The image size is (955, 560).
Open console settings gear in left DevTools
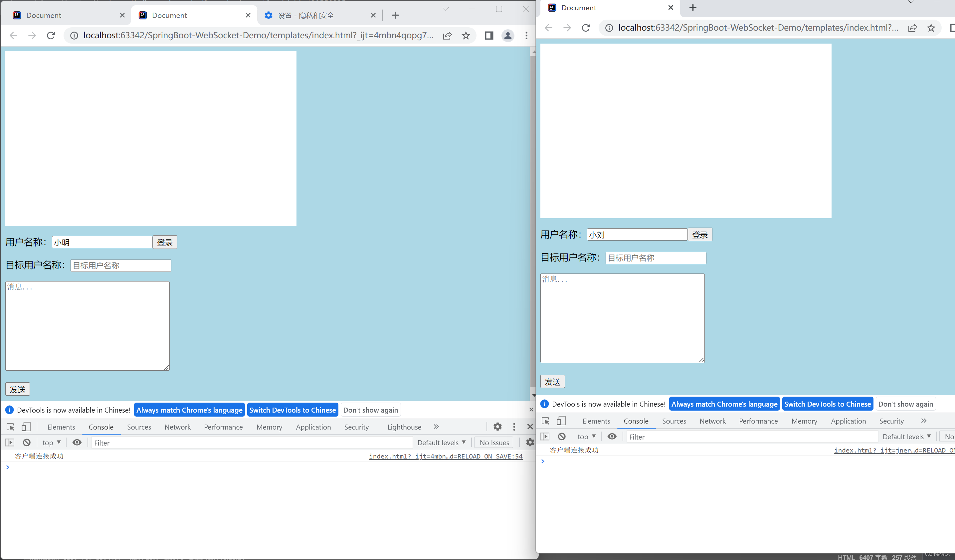tap(530, 443)
